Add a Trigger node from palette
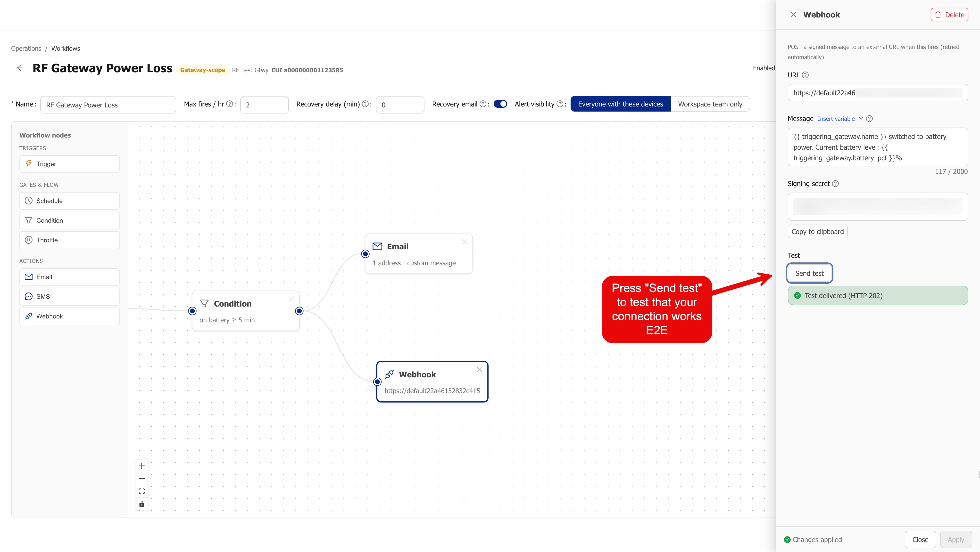Screen dimensions: 980x552 [x=70, y=164]
